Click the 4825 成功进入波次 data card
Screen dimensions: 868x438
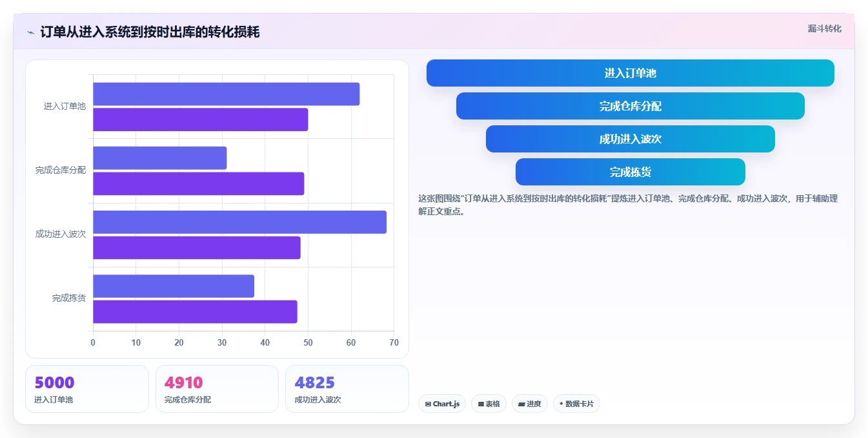[347, 389]
